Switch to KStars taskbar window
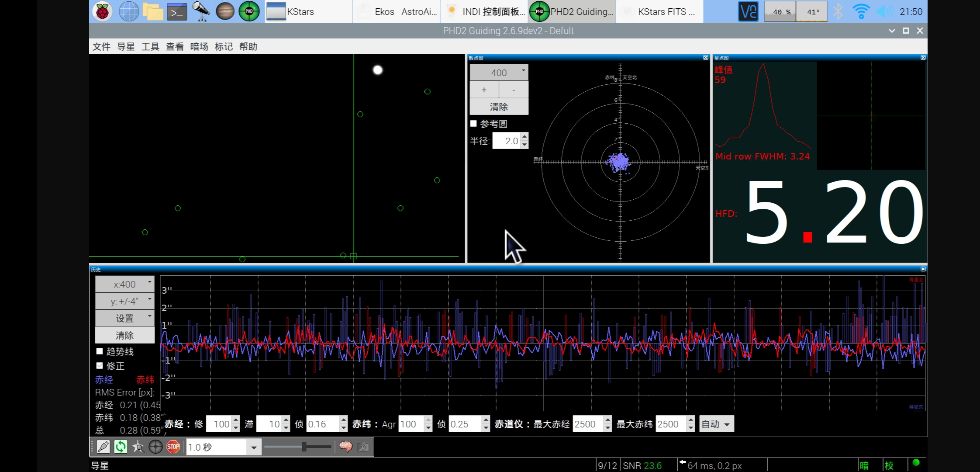This screenshot has width=980, height=472. (x=308, y=12)
